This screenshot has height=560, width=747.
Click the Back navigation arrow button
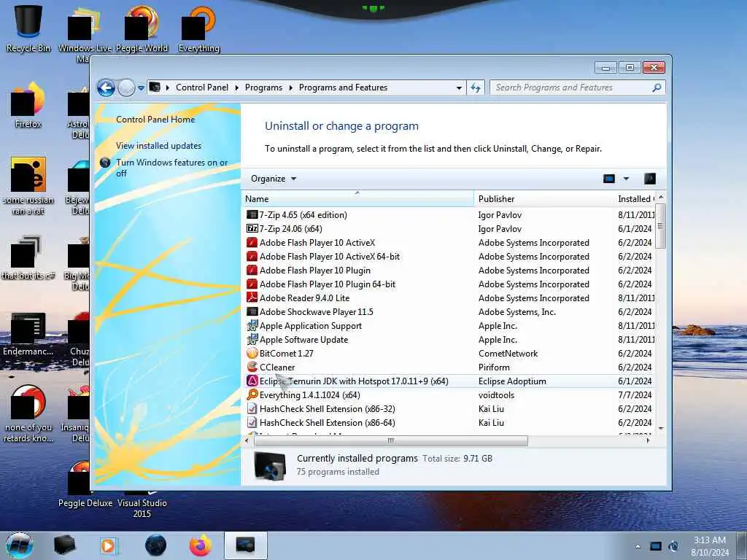[x=106, y=87]
